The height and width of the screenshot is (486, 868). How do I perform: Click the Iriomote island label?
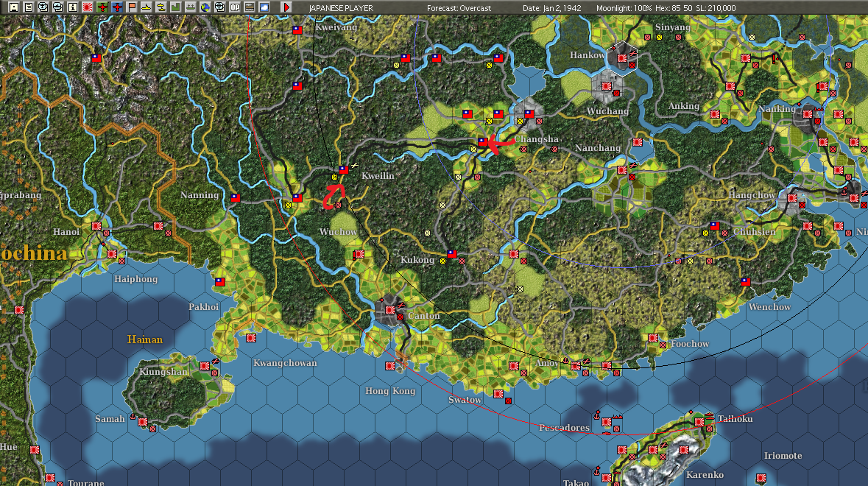pos(783,456)
